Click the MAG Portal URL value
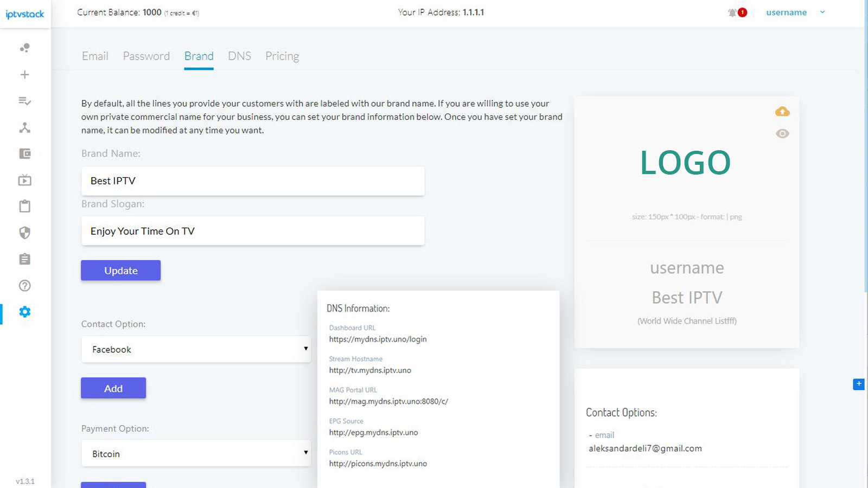868x488 pixels. click(x=388, y=402)
